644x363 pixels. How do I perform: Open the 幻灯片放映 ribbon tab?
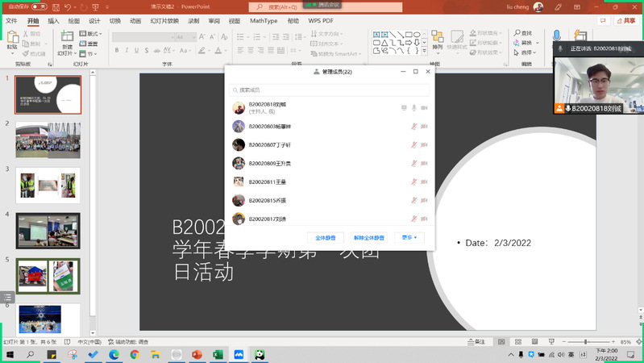point(167,20)
